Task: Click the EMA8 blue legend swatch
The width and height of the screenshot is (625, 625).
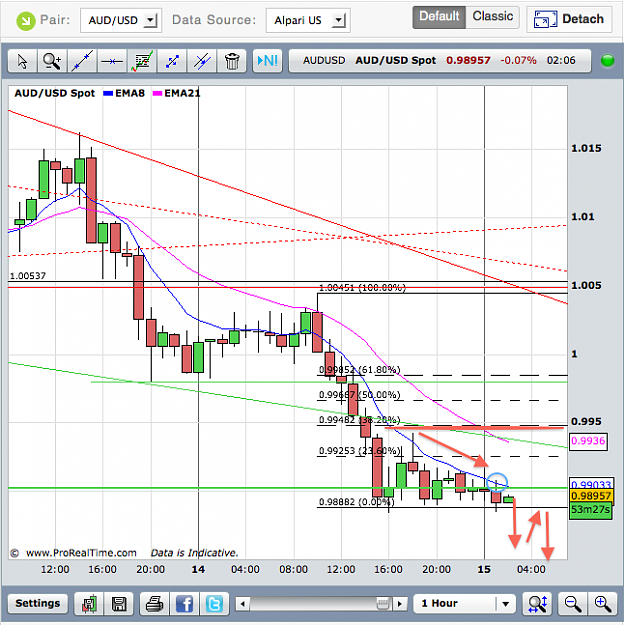Action: 108,93
